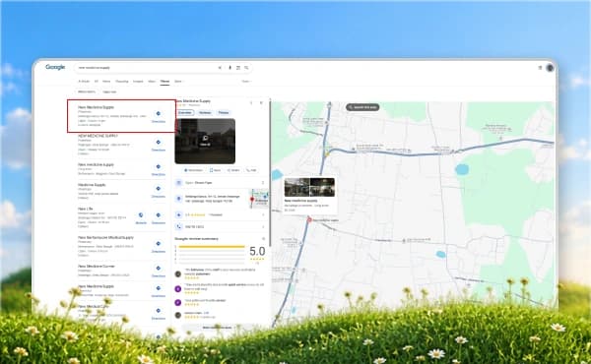Clear the search box with the X icon
Image resolution: width=591 pixels, height=364 pixels.
click(x=220, y=68)
